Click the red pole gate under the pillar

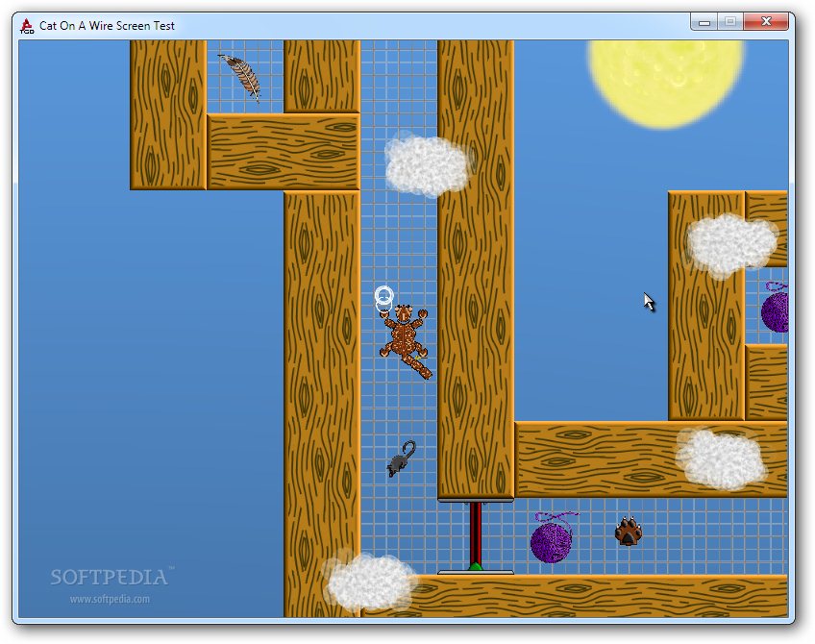point(475,534)
